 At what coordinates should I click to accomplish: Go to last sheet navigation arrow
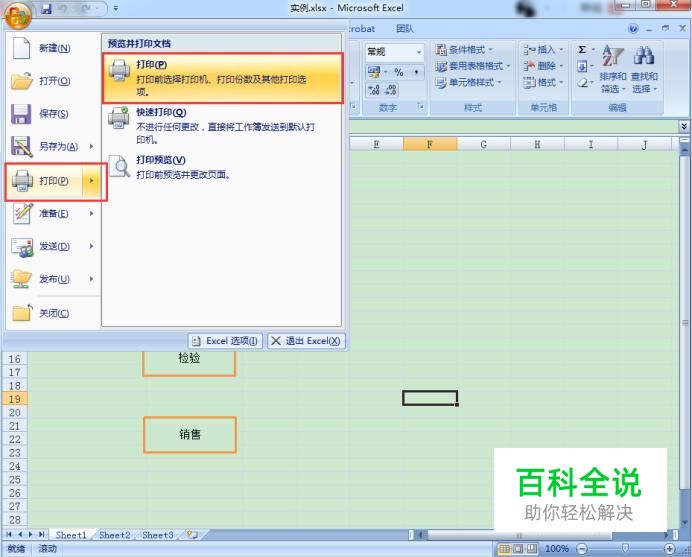(41, 534)
